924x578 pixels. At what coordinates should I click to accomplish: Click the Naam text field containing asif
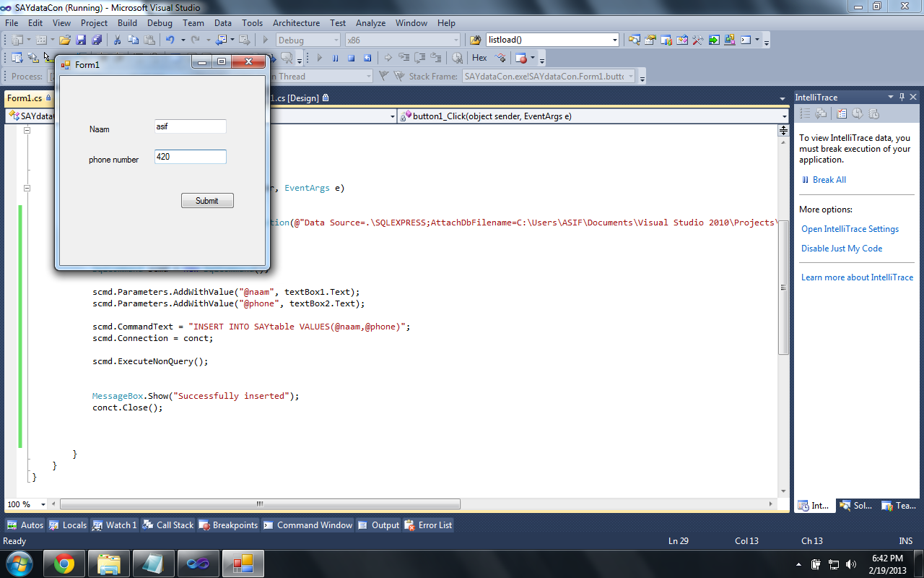[x=191, y=126]
